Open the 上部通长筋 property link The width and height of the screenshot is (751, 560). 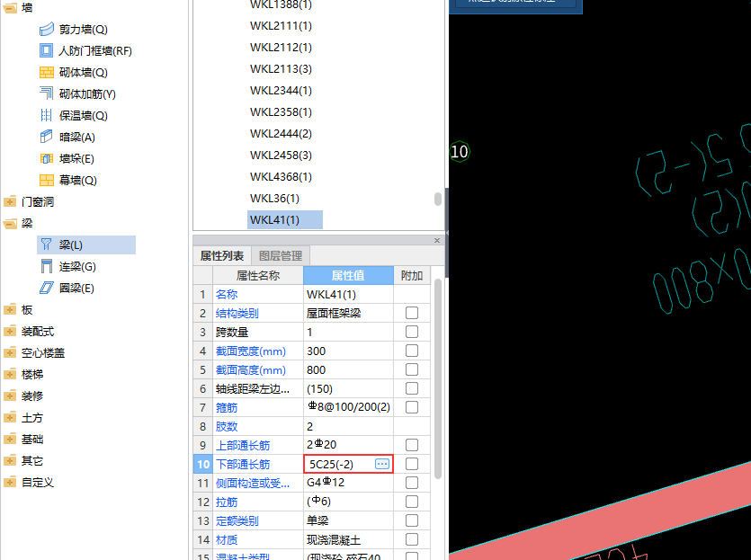[x=243, y=446]
